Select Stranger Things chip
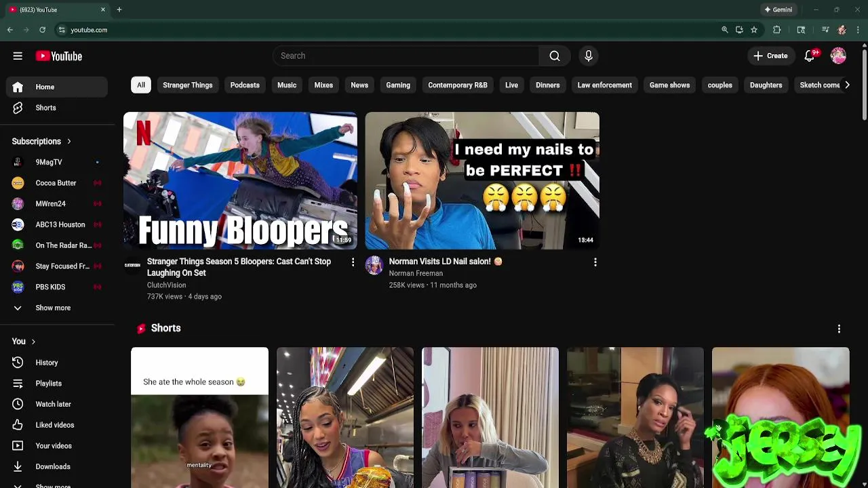This screenshot has height=488, width=868. pyautogui.click(x=188, y=85)
